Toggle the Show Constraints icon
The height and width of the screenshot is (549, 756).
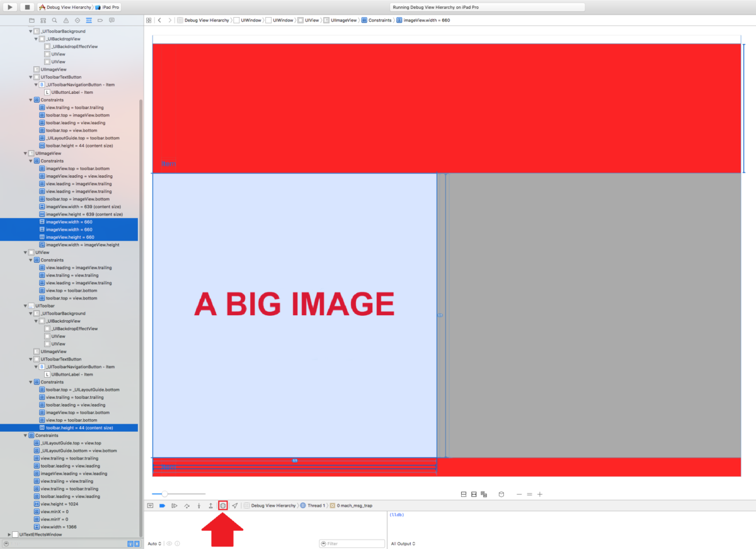[474, 494]
